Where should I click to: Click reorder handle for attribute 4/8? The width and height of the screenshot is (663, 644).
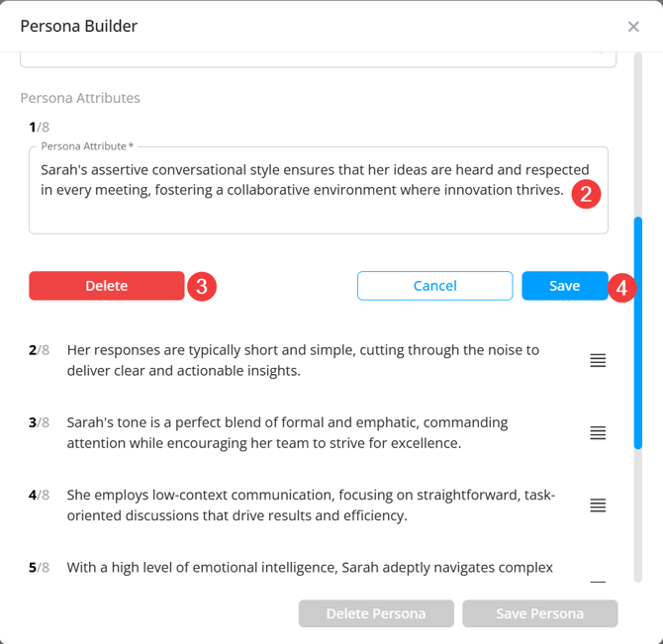[x=598, y=506]
